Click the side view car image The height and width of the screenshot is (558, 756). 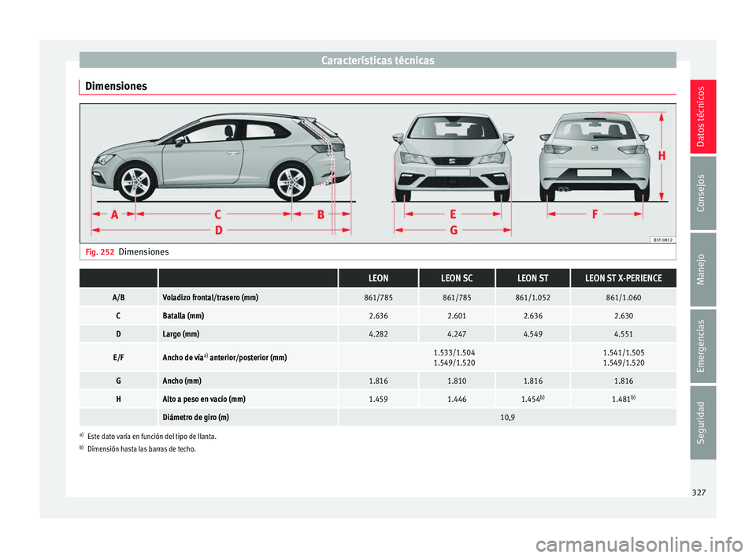coord(221,158)
